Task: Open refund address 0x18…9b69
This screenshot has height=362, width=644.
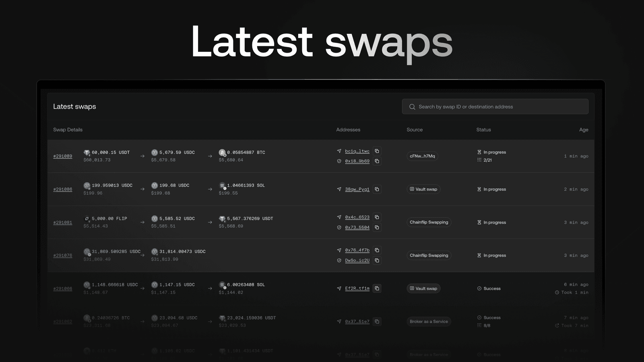Action: [x=357, y=161]
